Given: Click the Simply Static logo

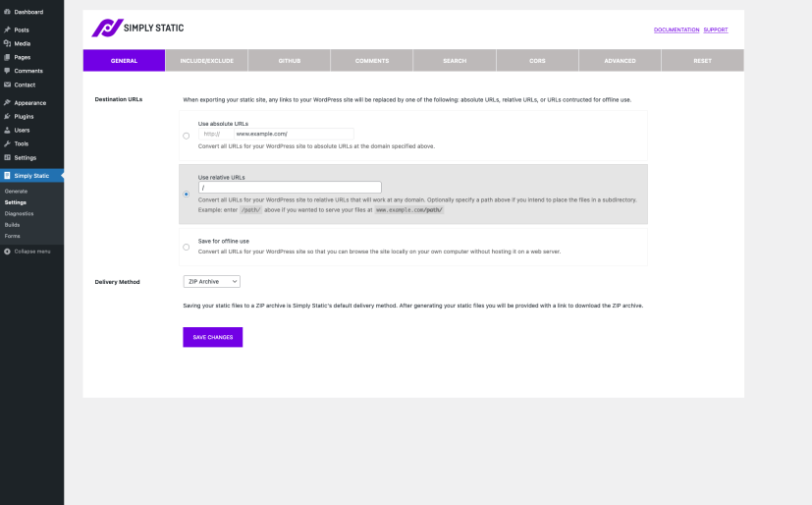Looking at the screenshot, I should (x=137, y=28).
